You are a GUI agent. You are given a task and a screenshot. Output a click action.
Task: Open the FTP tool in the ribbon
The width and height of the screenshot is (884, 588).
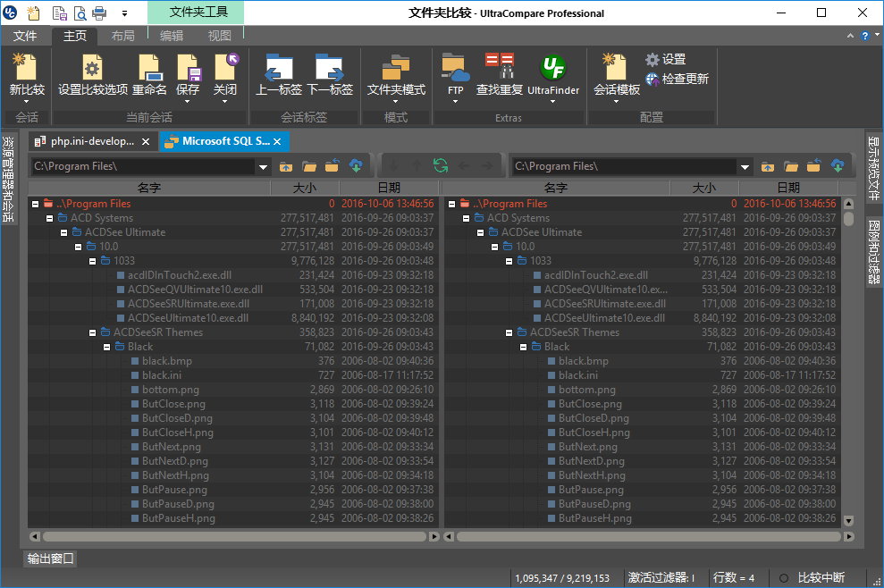[x=456, y=76]
